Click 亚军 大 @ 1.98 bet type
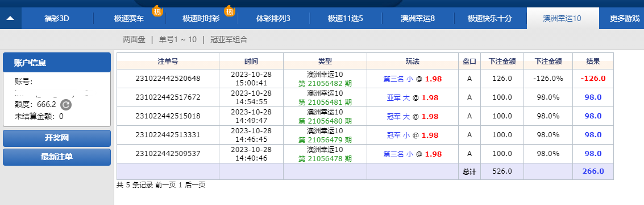The image size is (644, 205). [x=413, y=97]
